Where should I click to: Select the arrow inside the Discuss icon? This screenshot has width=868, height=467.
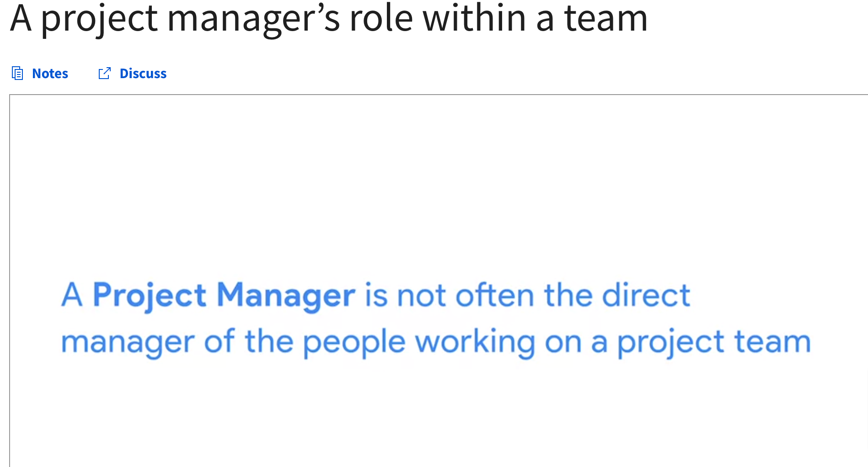pyautogui.click(x=107, y=70)
